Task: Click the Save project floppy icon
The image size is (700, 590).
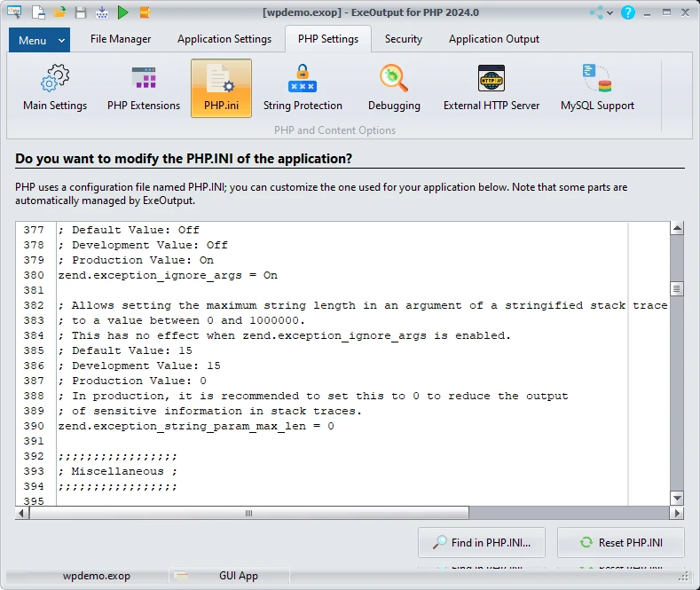Action: [81, 12]
